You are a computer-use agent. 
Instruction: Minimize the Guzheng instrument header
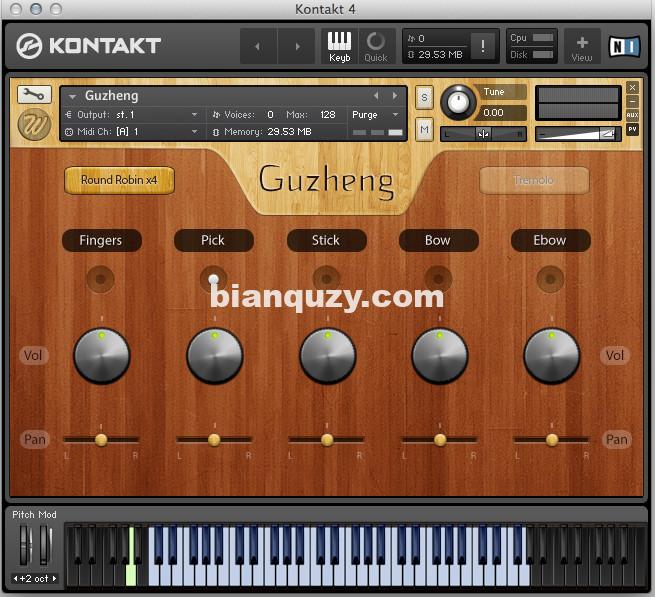(632, 101)
